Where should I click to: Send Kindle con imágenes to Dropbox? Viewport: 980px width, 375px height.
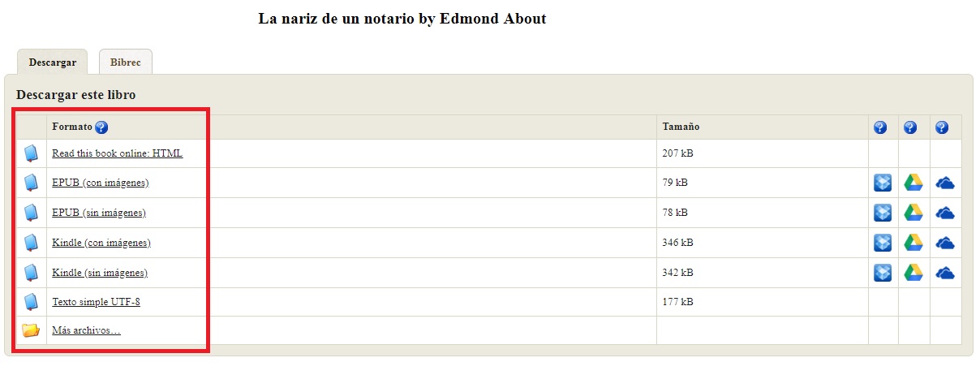883,243
